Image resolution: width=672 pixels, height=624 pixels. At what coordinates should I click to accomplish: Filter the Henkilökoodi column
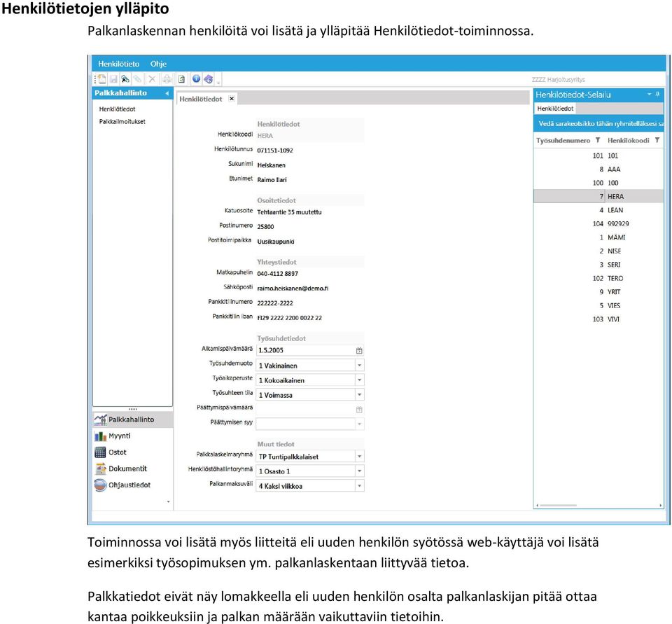[x=657, y=140]
